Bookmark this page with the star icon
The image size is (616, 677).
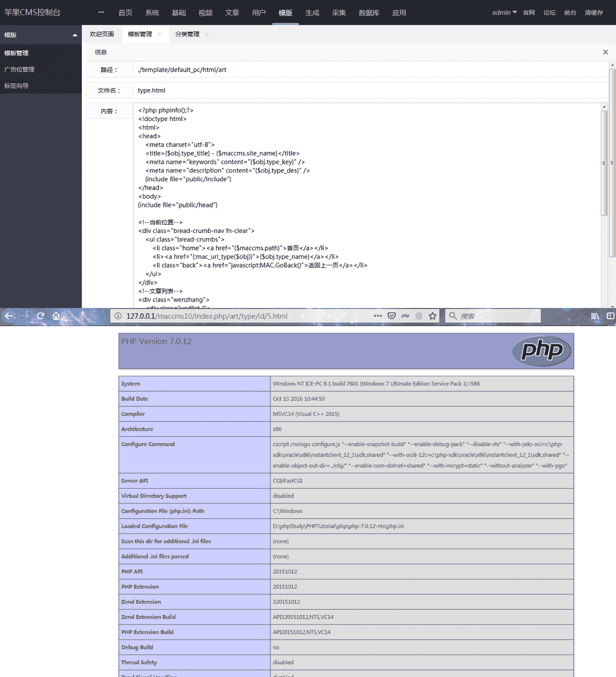[x=433, y=316]
